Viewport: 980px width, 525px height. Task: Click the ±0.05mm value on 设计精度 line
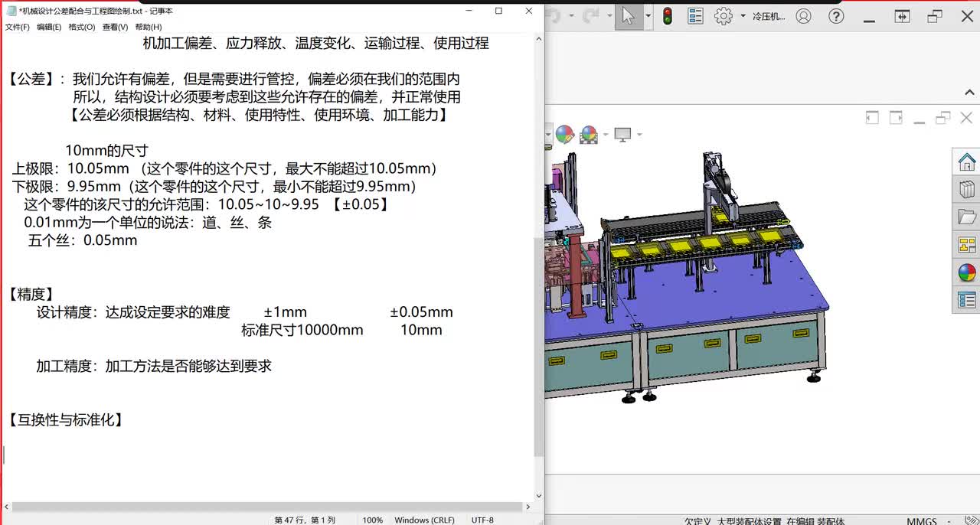(x=421, y=312)
